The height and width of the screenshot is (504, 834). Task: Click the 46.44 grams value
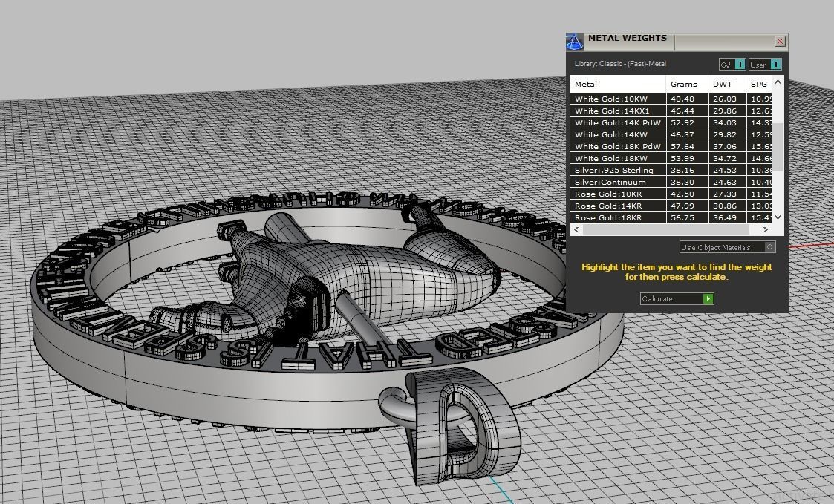pyautogui.click(x=682, y=111)
